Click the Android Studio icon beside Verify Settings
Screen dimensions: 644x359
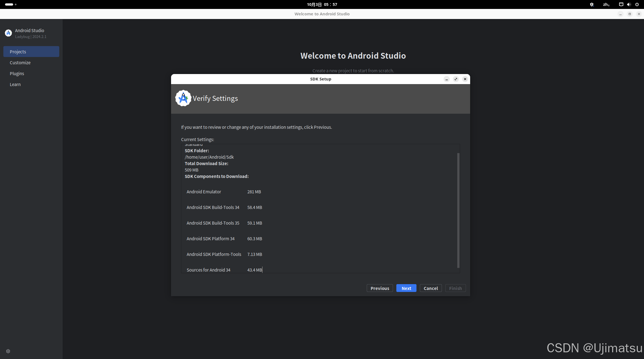coord(183,98)
